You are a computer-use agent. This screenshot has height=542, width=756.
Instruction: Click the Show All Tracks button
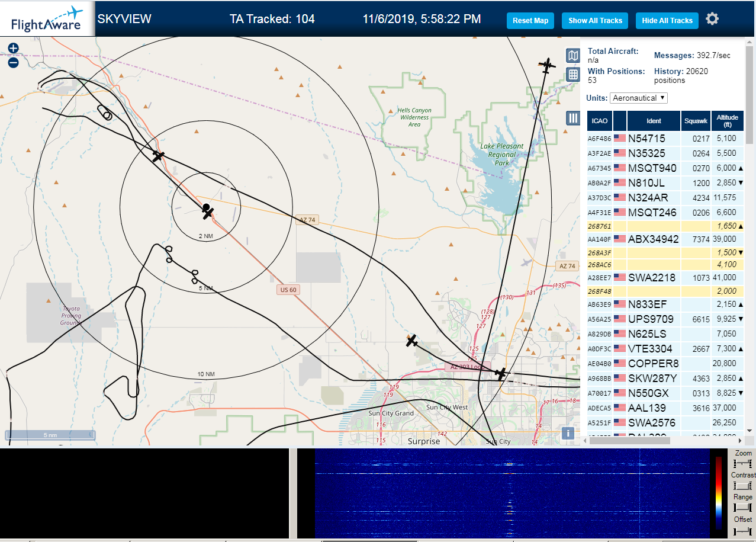(x=595, y=20)
